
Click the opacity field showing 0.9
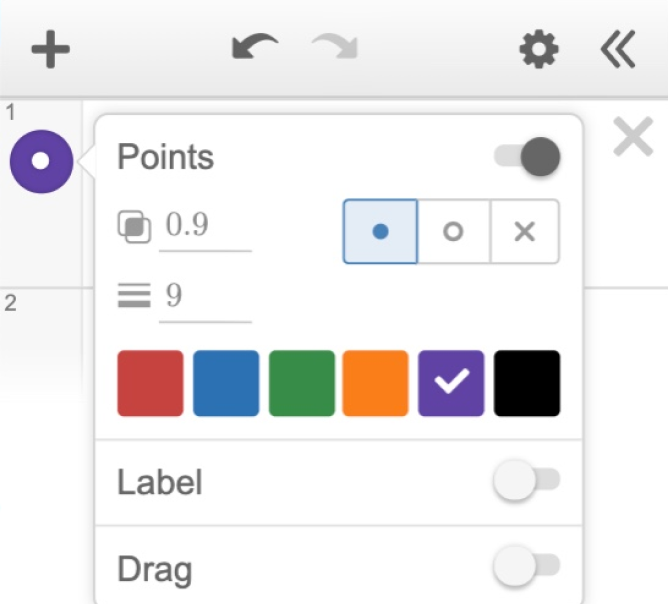(x=205, y=226)
